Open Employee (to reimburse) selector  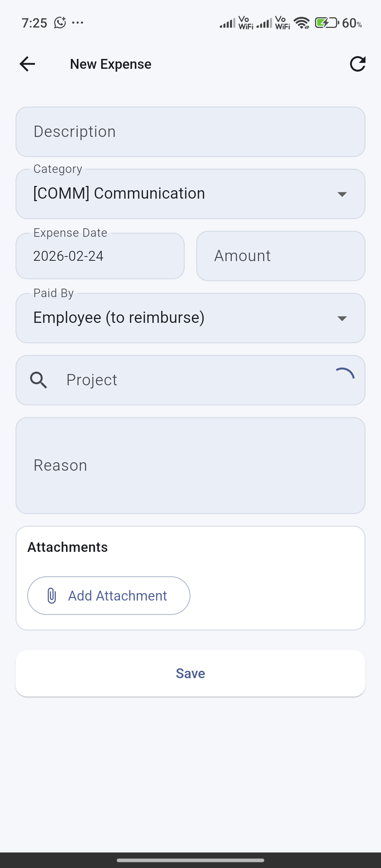pos(176,318)
